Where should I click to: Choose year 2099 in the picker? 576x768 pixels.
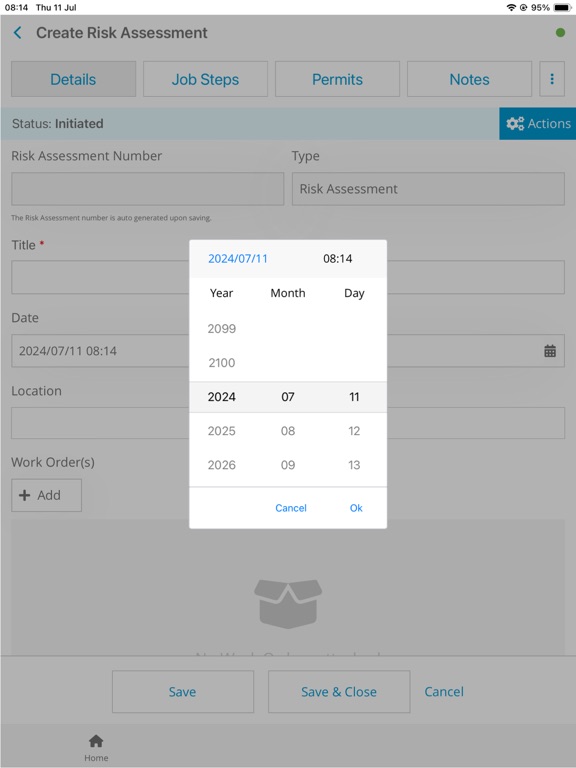tap(222, 329)
